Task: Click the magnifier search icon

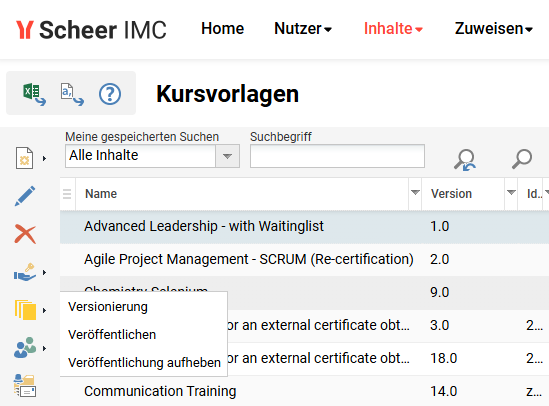Action: (522, 159)
